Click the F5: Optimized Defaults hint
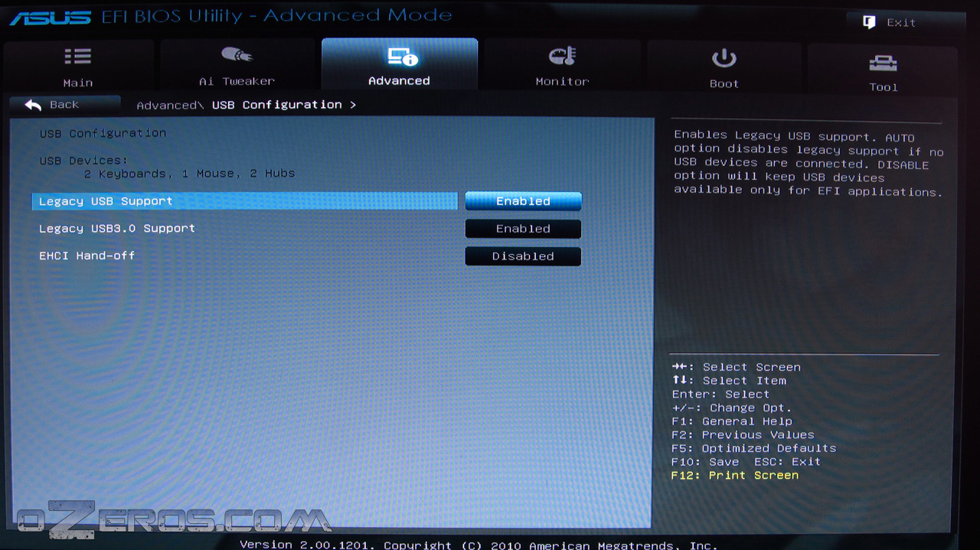Screen dimensions: 980x550 tap(753, 448)
